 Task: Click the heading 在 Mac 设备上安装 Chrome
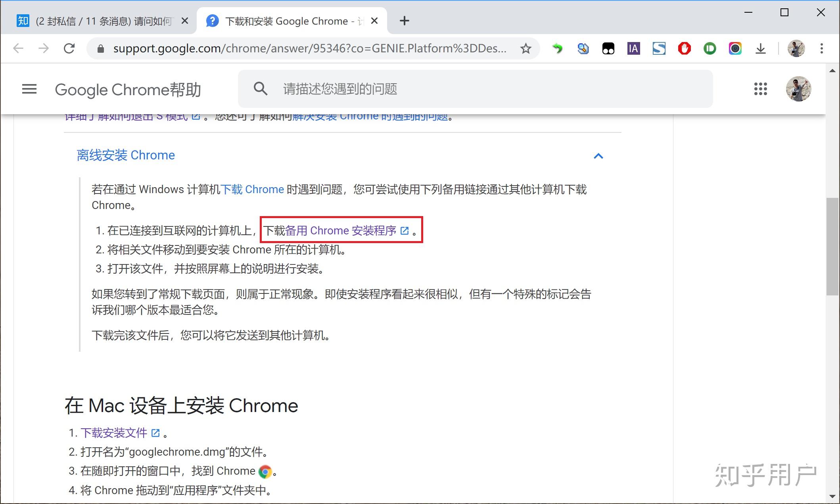tap(181, 406)
